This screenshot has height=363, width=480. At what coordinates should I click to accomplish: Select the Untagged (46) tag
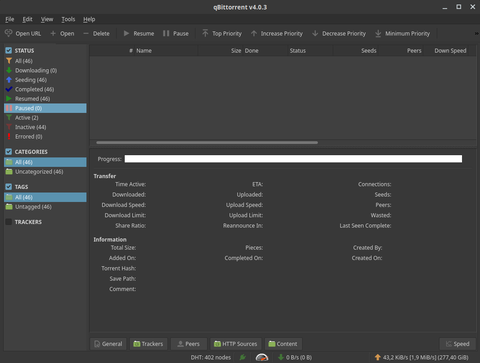[x=45, y=207]
